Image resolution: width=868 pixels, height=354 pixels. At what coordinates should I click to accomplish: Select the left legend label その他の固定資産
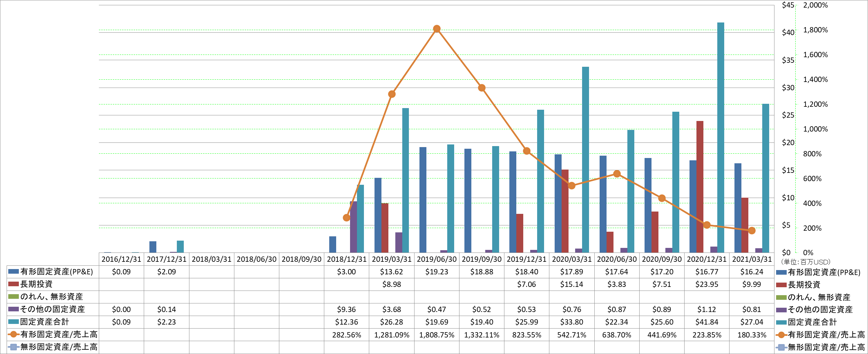tap(53, 309)
